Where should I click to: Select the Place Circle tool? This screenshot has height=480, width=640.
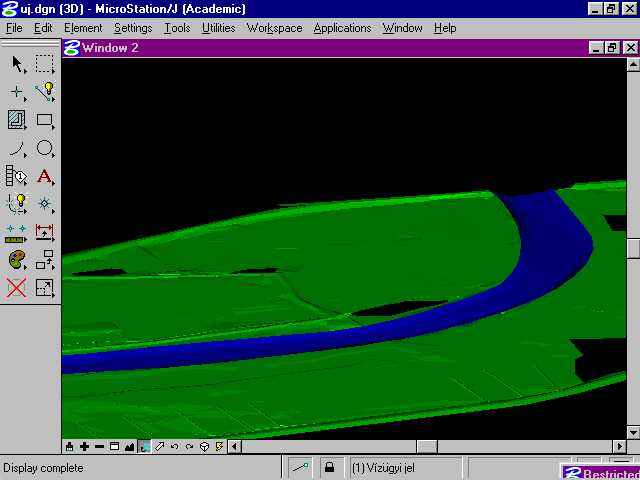point(45,149)
